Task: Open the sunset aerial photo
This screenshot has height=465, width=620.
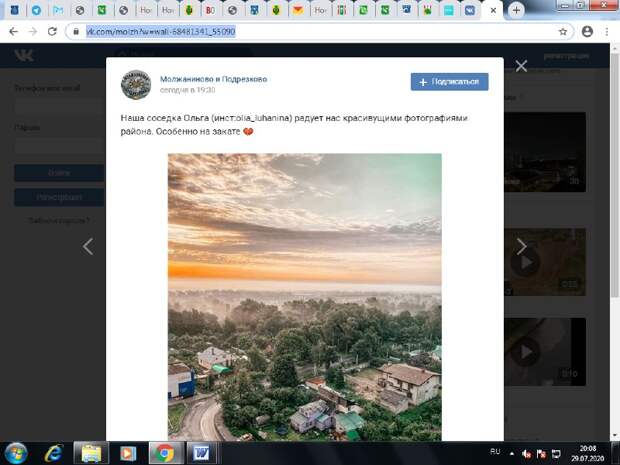Action: click(304, 297)
